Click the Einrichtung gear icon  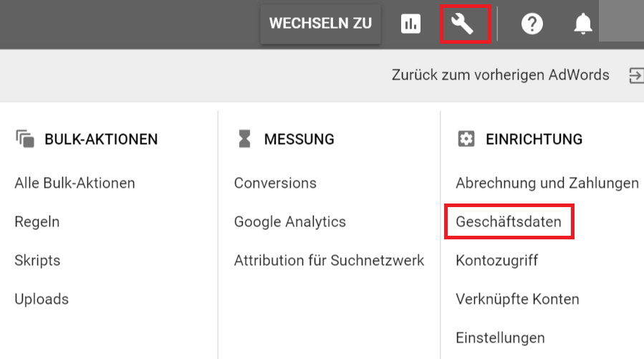pyautogui.click(x=466, y=139)
